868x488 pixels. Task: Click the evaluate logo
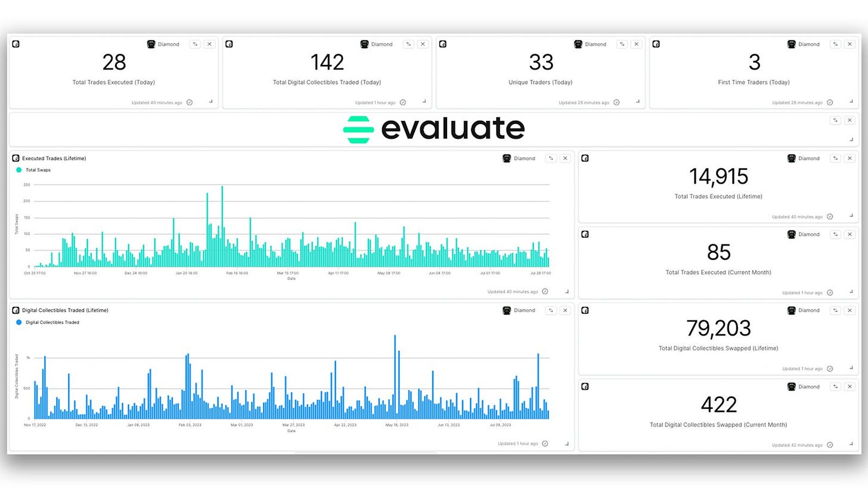[x=434, y=129]
